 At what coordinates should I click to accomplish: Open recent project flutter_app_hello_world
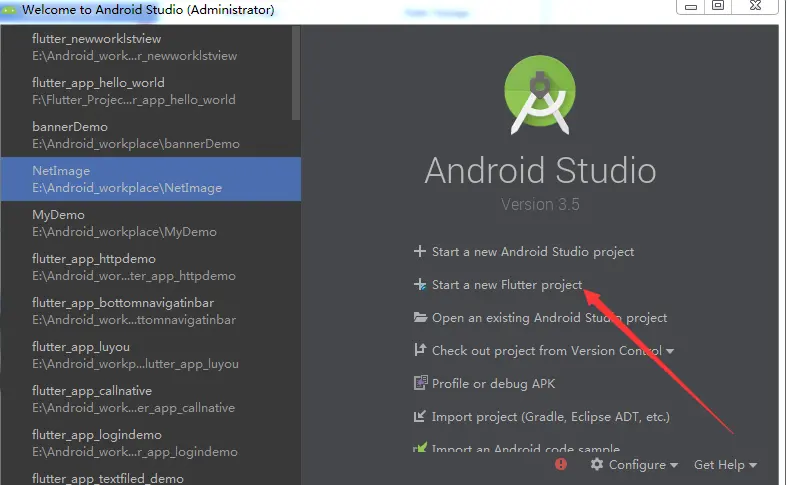click(151, 91)
